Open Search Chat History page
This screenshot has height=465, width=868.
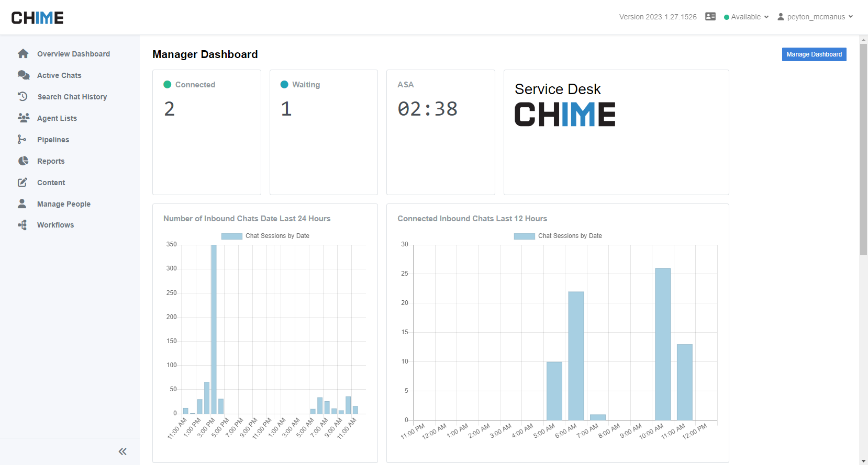point(72,97)
